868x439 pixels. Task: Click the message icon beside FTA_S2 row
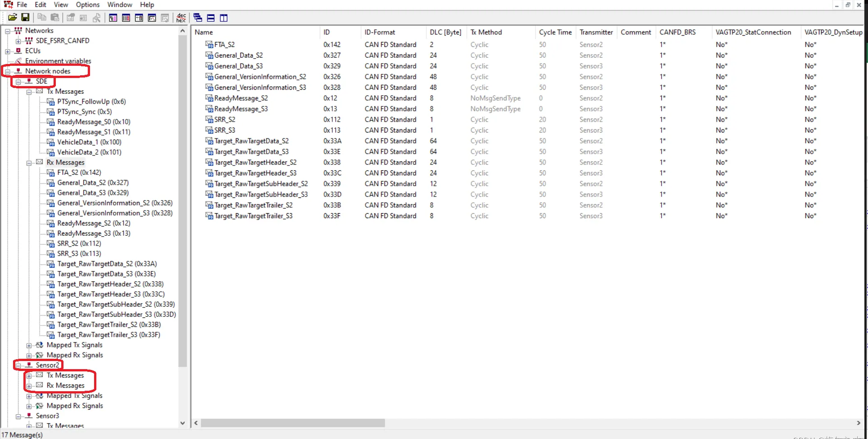(x=209, y=45)
